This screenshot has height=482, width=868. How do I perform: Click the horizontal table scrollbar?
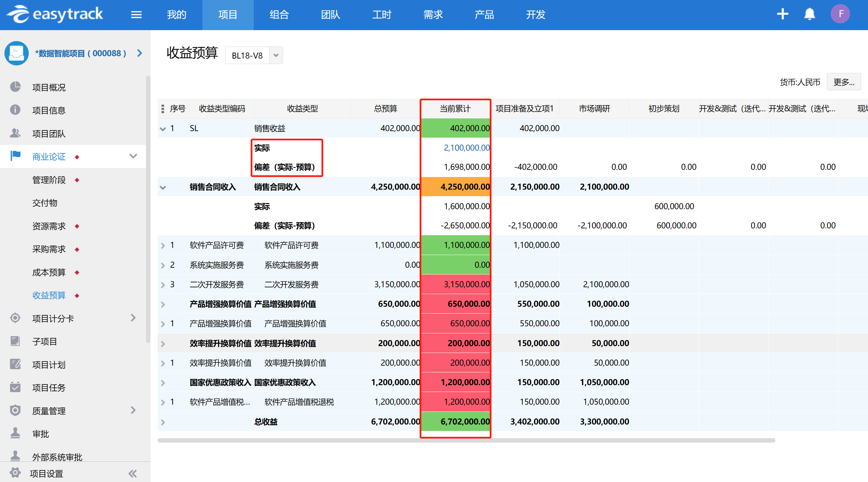pos(466,440)
